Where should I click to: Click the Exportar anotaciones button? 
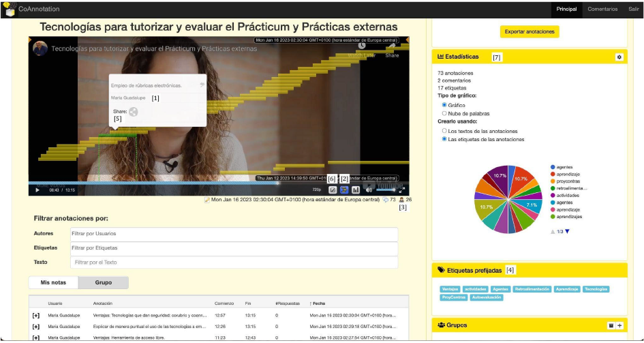(529, 31)
